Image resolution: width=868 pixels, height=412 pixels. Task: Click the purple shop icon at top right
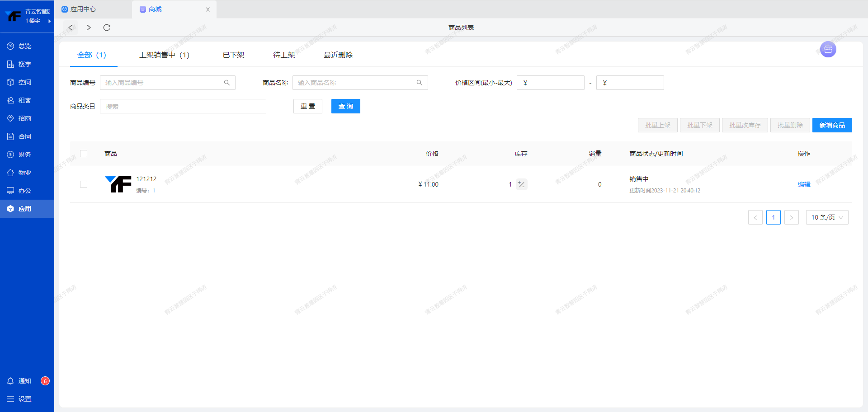coord(828,49)
